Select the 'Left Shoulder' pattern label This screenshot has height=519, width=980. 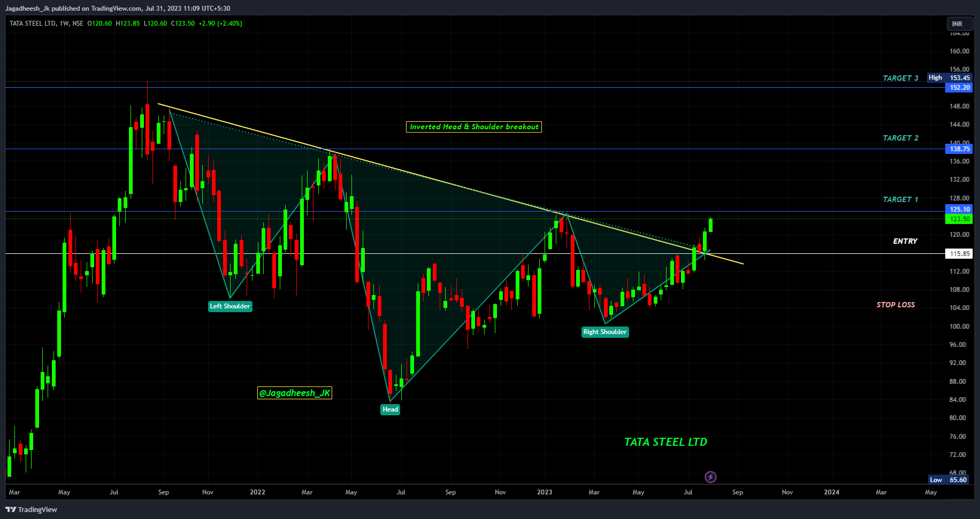point(229,306)
